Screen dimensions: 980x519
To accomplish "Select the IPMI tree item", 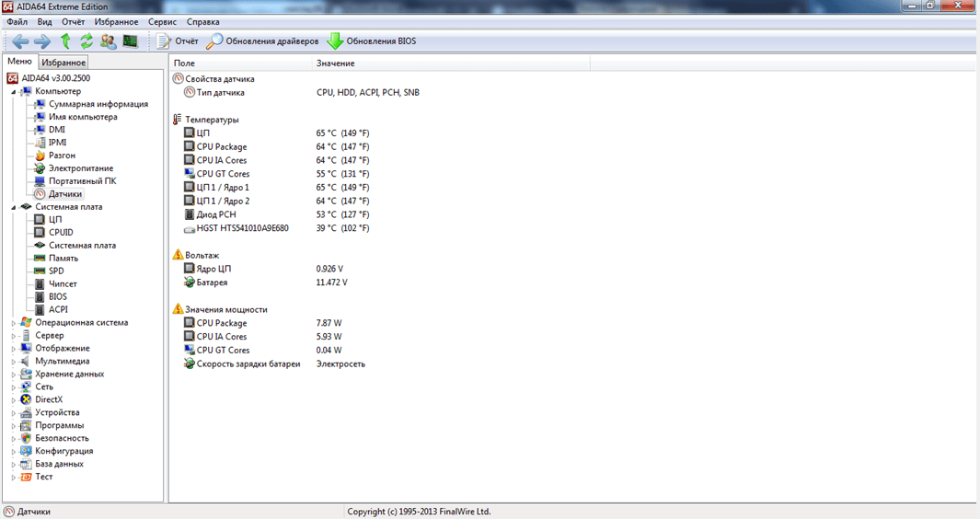I will click(x=57, y=143).
